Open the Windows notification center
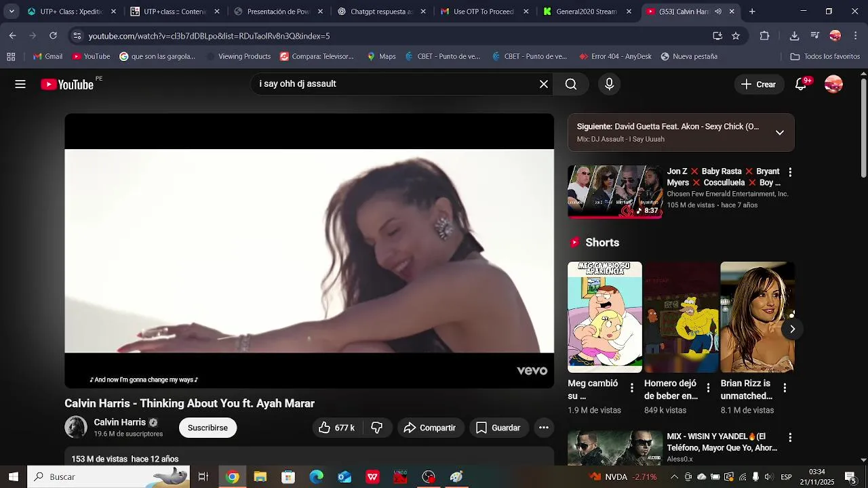The image size is (868, 488). pyautogui.click(x=850, y=476)
